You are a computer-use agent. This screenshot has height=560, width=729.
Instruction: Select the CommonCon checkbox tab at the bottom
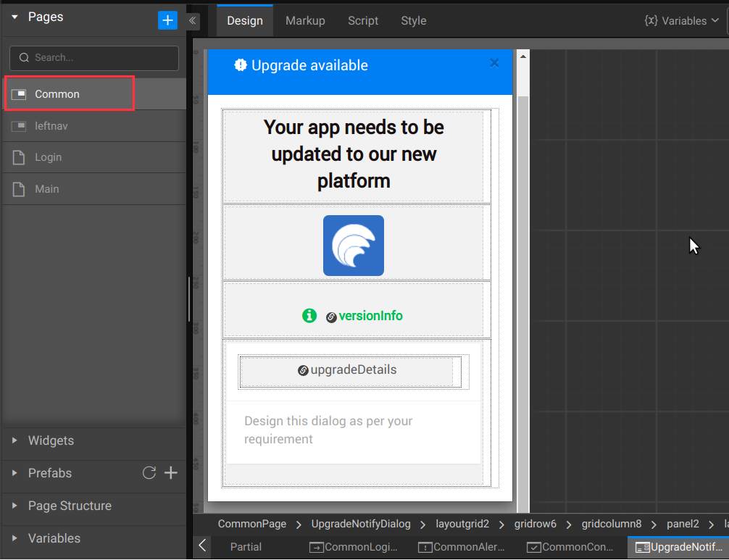[x=534, y=547]
